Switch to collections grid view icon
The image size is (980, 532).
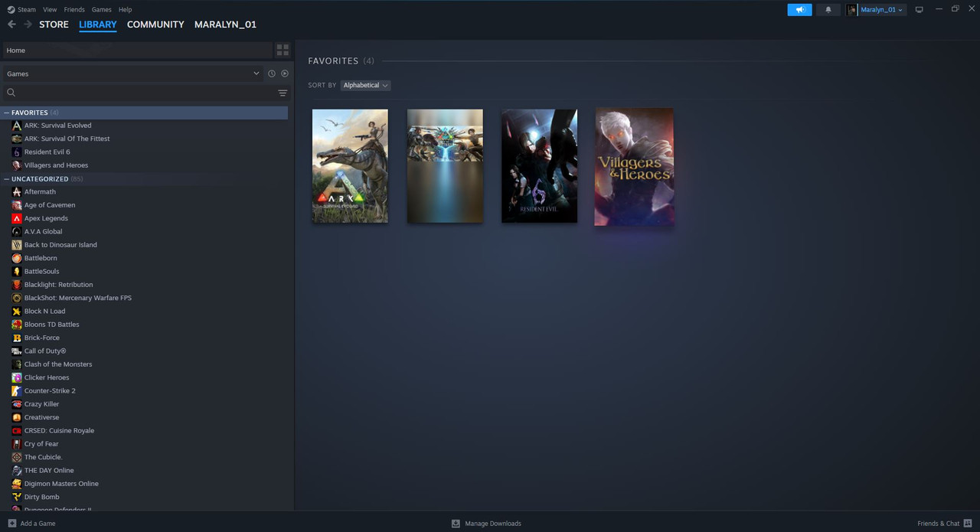pyautogui.click(x=283, y=51)
